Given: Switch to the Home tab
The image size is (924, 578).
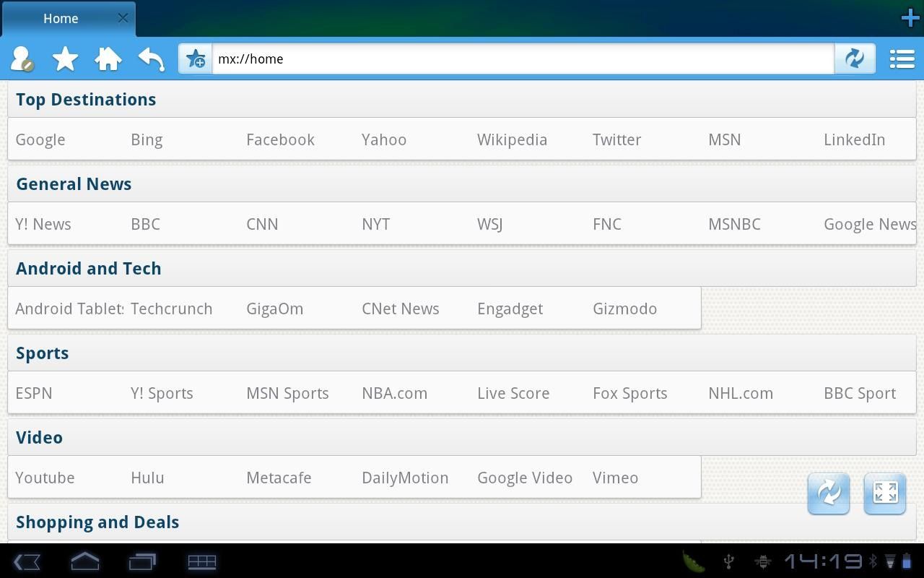Looking at the screenshot, I should [x=61, y=18].
